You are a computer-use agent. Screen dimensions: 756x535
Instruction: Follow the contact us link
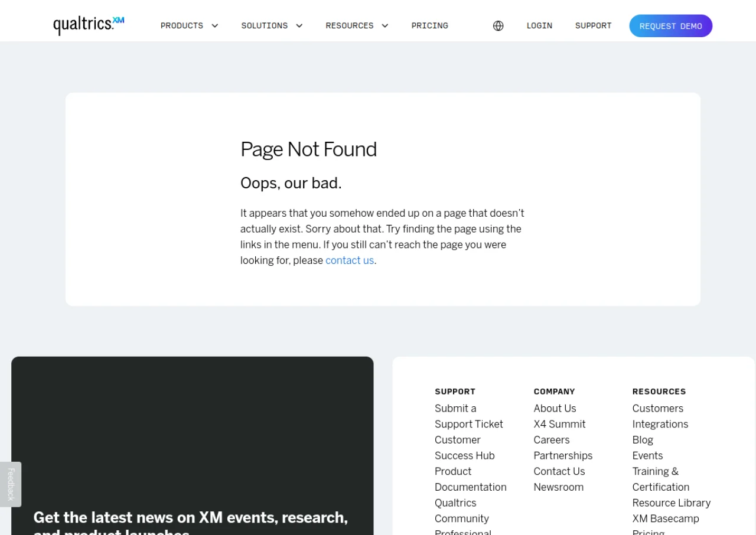350,260
